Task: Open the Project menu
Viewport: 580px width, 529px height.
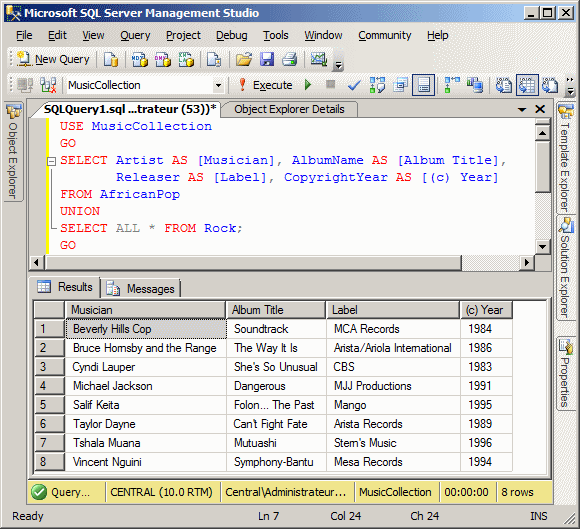Action: (183, 35)
